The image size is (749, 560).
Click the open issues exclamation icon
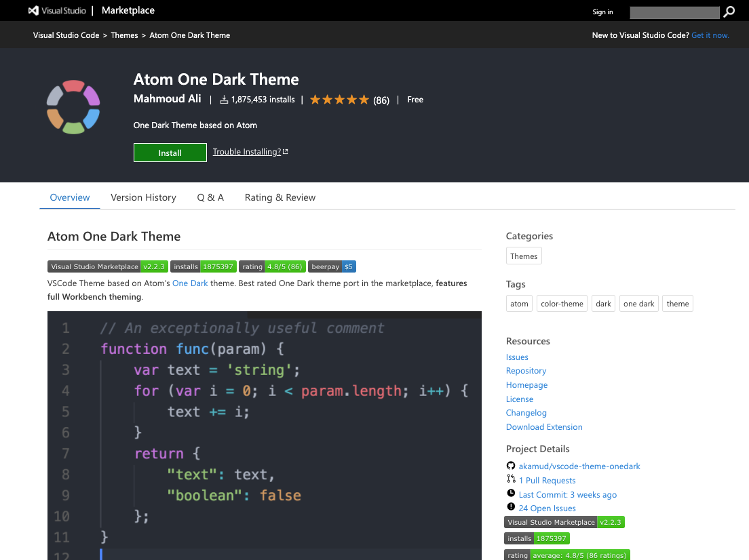511,508
